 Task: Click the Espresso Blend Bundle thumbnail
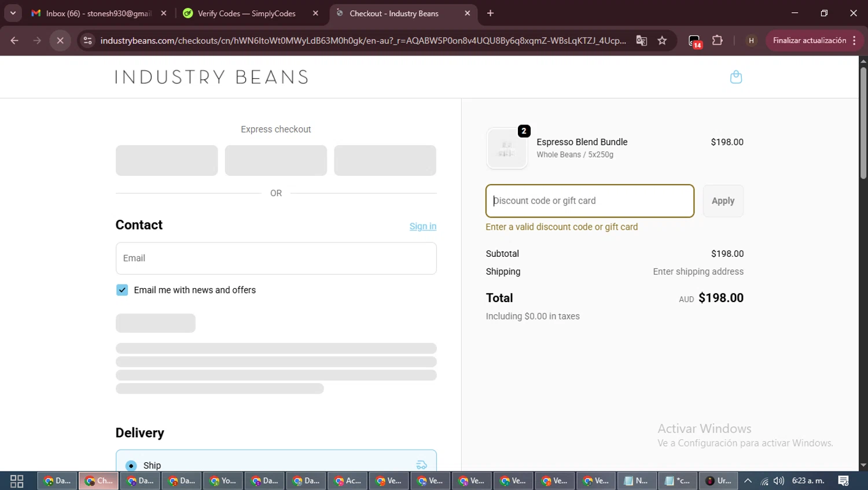point(507,149)
